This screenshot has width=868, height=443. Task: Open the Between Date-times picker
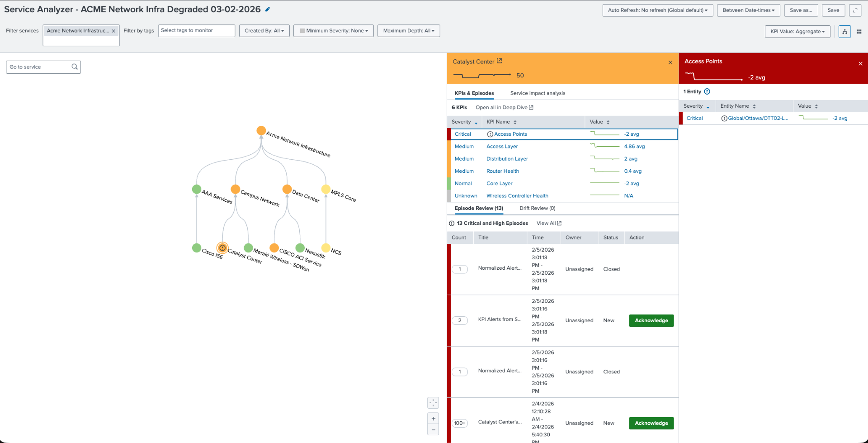(748, 10)
